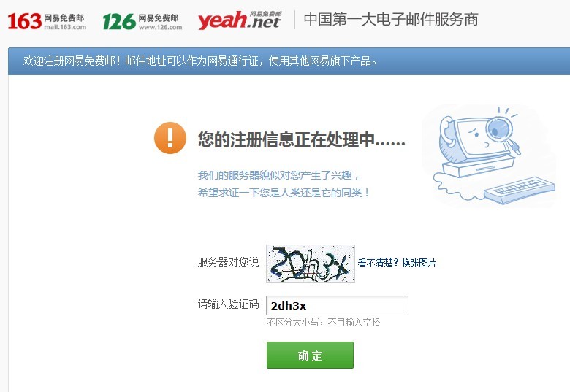
Task: Click the mail.163.com text
Action: [65, 27]
